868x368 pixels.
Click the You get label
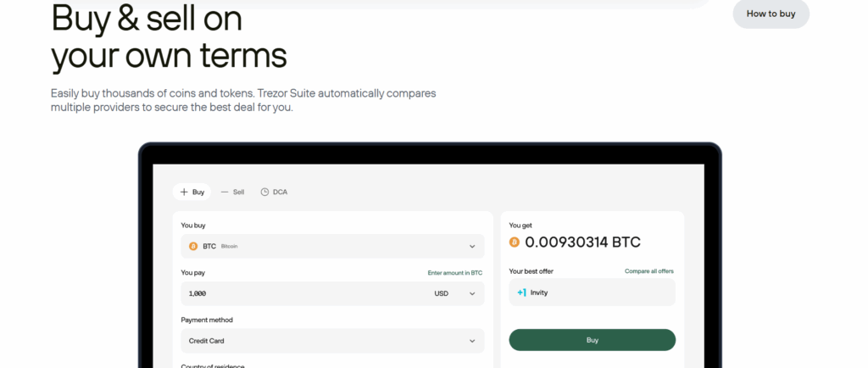[520, 226]
